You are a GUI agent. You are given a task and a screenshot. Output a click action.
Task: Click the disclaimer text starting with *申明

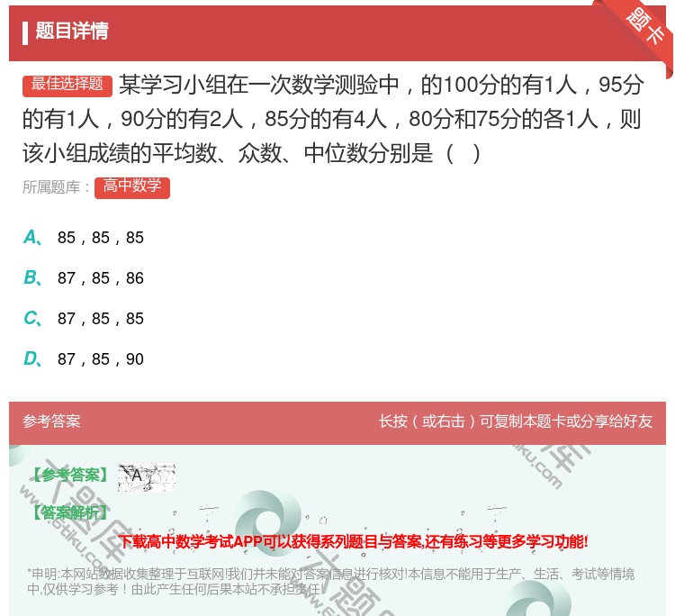coord(330,582)
